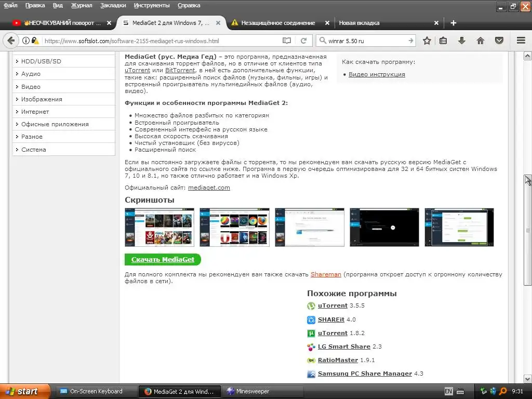Open a new tab with the plus button
Viewport: 532px width, 399px height.
pos(453,23)
